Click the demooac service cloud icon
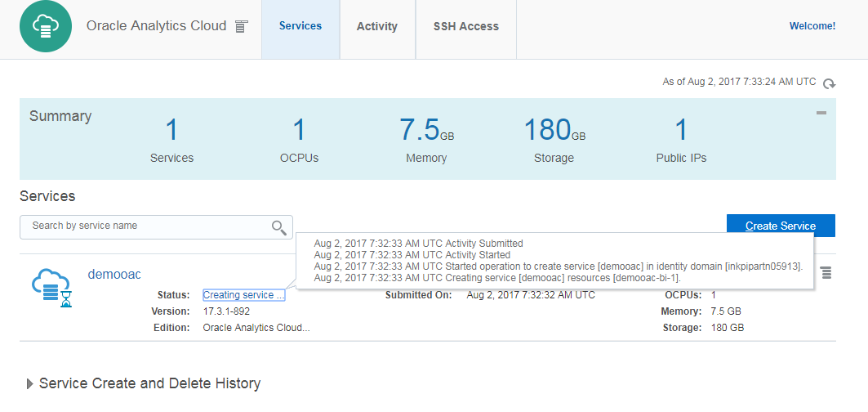This screenshot has height=412, width=868. click(x=51, y=286)
